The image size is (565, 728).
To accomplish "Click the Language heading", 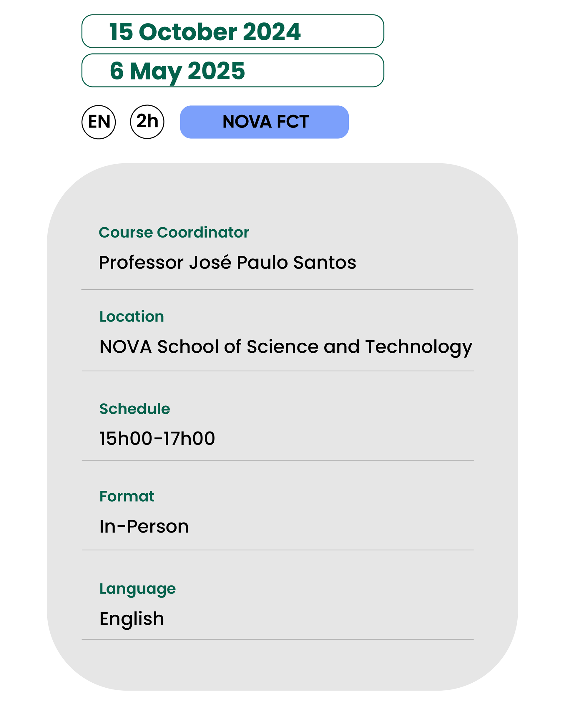I will point(137,589).
